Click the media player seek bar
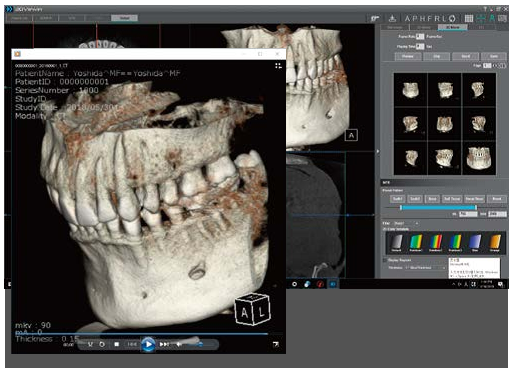 pos(148,333)
